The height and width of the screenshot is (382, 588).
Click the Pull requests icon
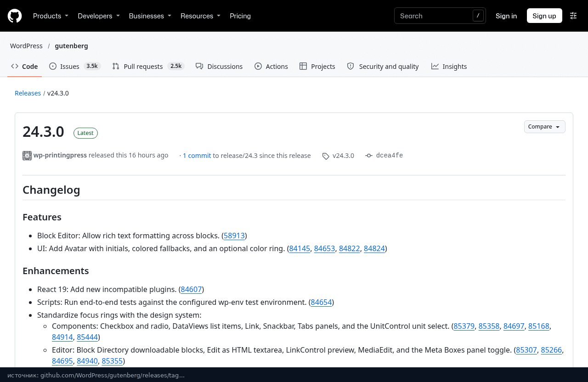pyautogui.click(x=116, y=66)
